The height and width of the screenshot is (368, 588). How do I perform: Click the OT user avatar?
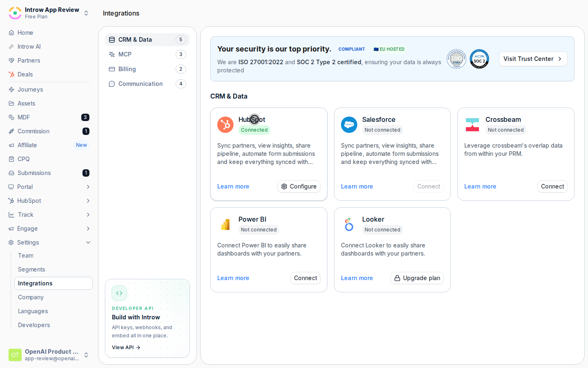pos(15,355)
